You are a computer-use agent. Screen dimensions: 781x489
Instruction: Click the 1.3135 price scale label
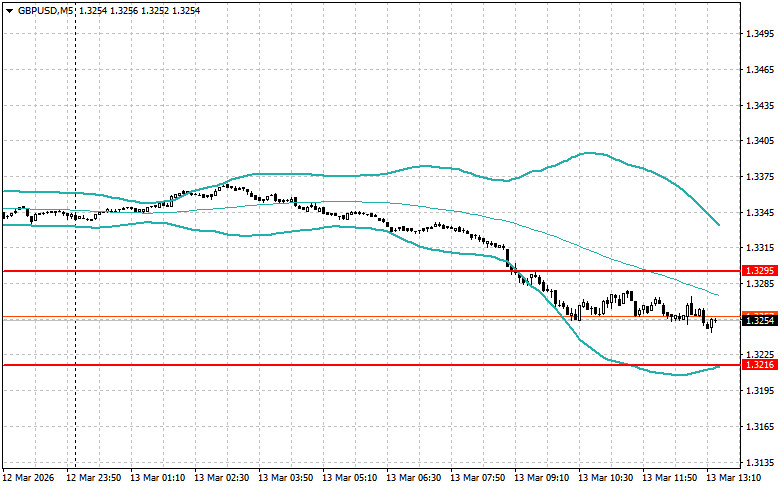pos(760,462)
